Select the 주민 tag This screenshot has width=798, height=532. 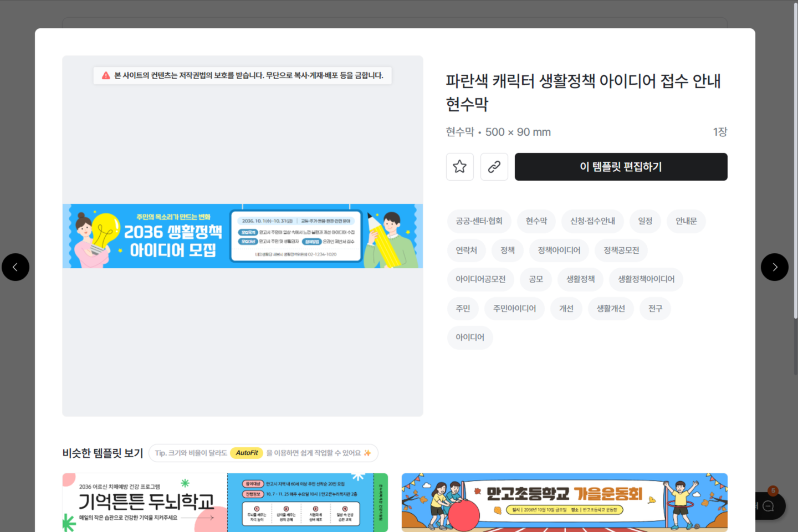pyautogui.click(x=463, y=309)
